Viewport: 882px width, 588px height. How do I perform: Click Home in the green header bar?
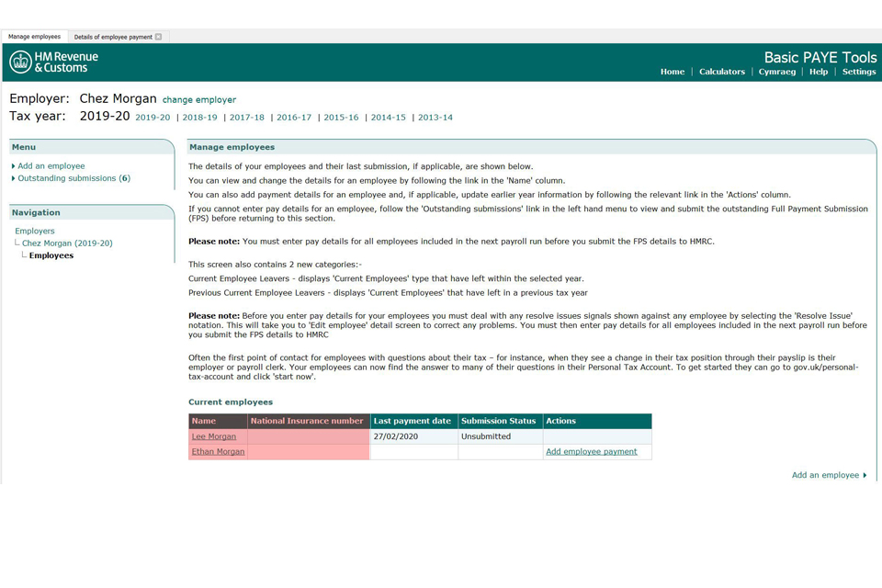click(673, 71)
